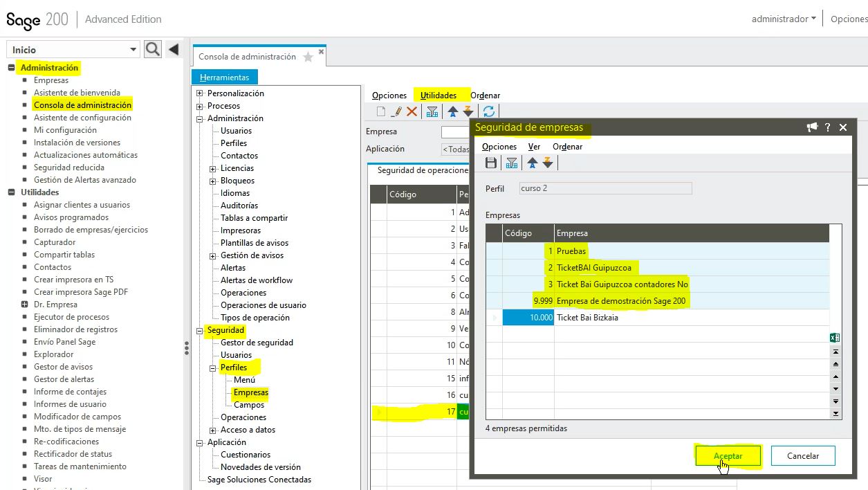
Task: Select the Ticket Bai Bizkaia company row
Action: click(x=657, y=318)
